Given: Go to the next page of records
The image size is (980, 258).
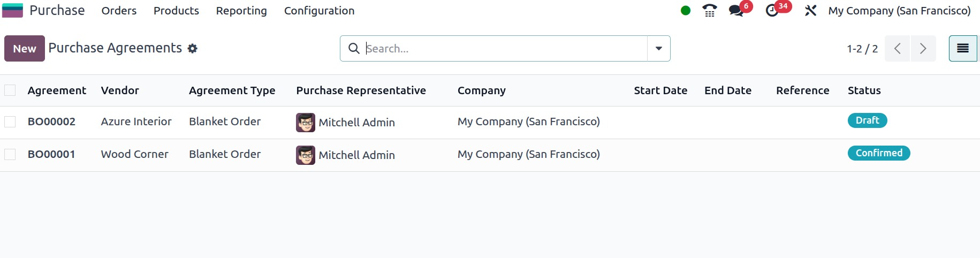Looking at the screenshot, I should [x=923, y=49].
